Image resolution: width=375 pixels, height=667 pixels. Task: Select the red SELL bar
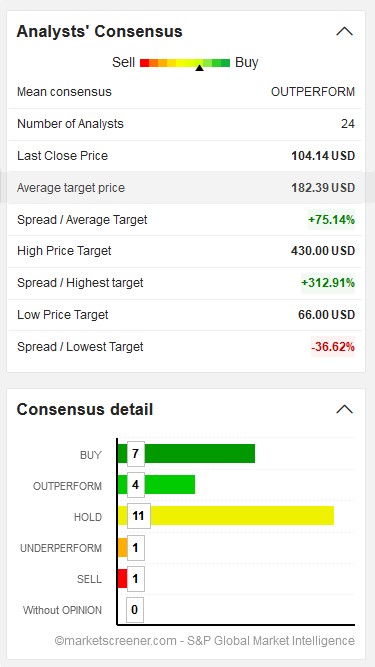(122, 579)
